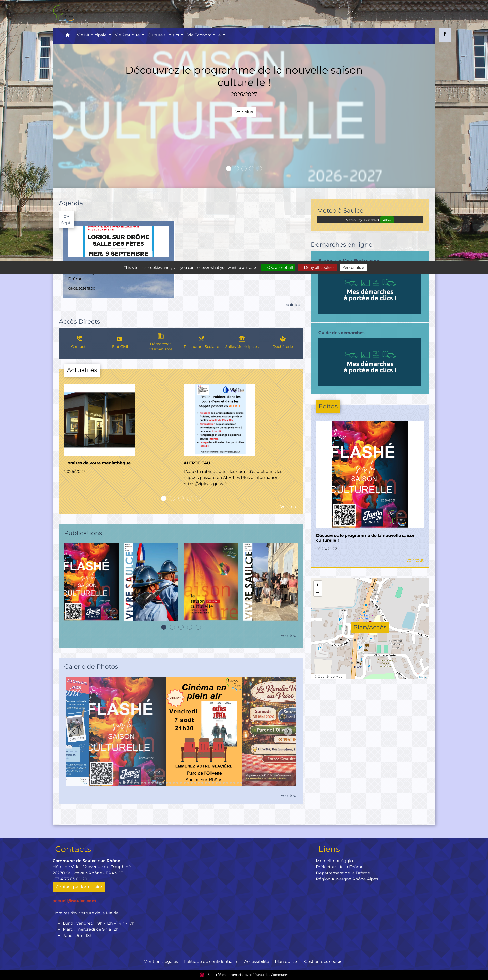The image size is (488, 980).
Task: Open Guide des démarches banner
Action: [370, 362]
